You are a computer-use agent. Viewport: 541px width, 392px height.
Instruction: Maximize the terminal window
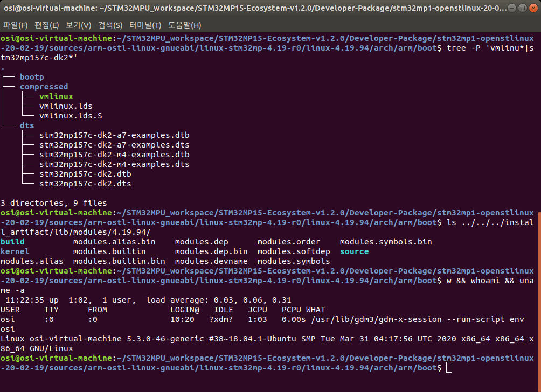[x=523, y=8]
